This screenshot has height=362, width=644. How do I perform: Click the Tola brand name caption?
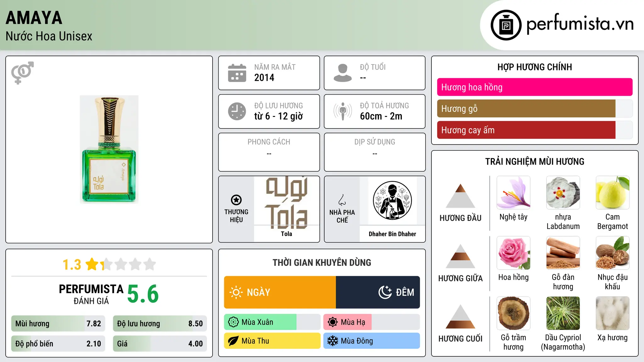click(286, 234)
